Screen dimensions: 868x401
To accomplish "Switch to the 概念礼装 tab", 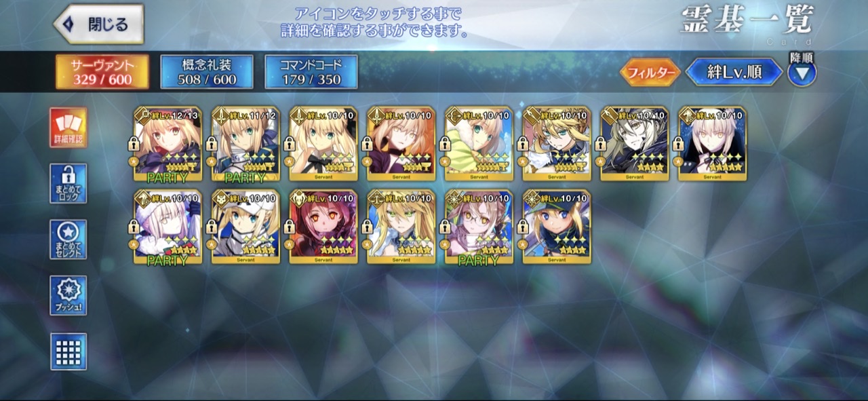I will pos(207,72).
